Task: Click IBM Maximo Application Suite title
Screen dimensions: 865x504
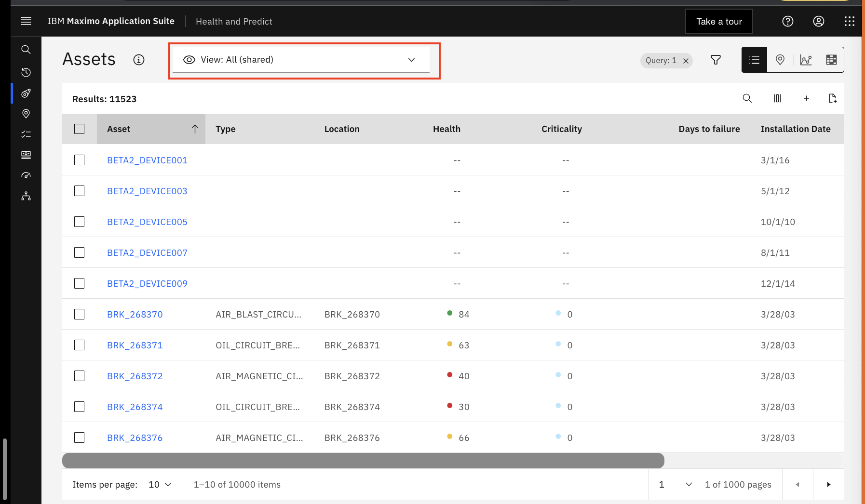Action: pos(111,21)
